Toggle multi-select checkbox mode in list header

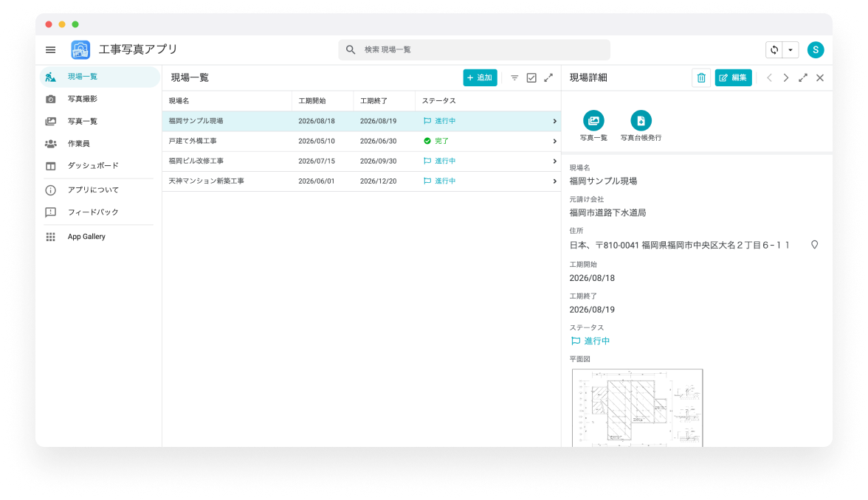click(531, 78)
